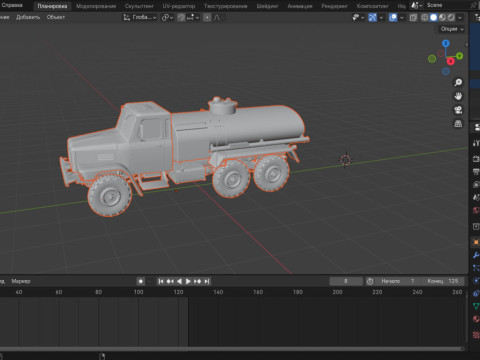
Task: Open the Глобальная transform orientation dropdown
Action: (140, 17)
